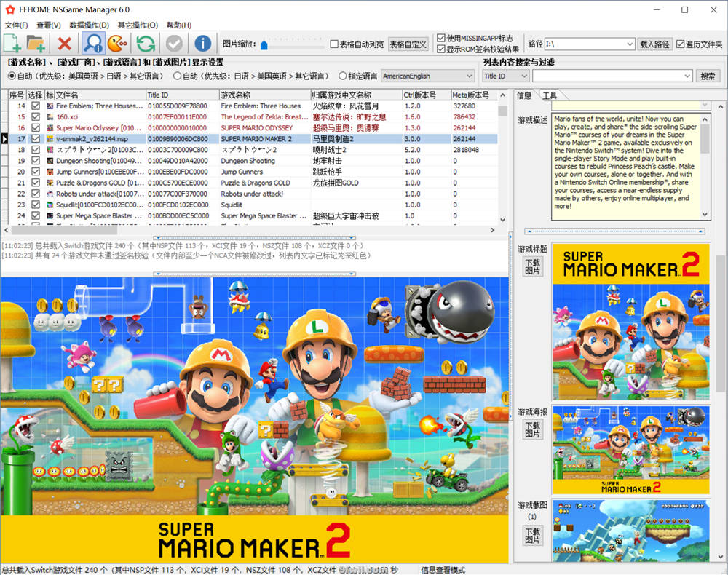The image size is (728, 575).
Task: Collapse the splitter above the game image
Action: tap(255, 274)
